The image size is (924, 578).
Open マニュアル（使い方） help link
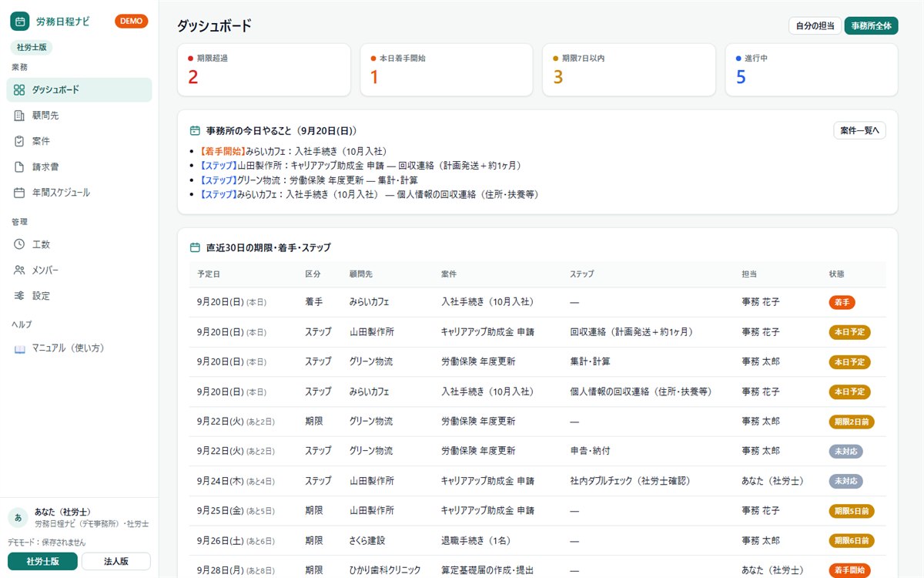[x=79, y=348]
